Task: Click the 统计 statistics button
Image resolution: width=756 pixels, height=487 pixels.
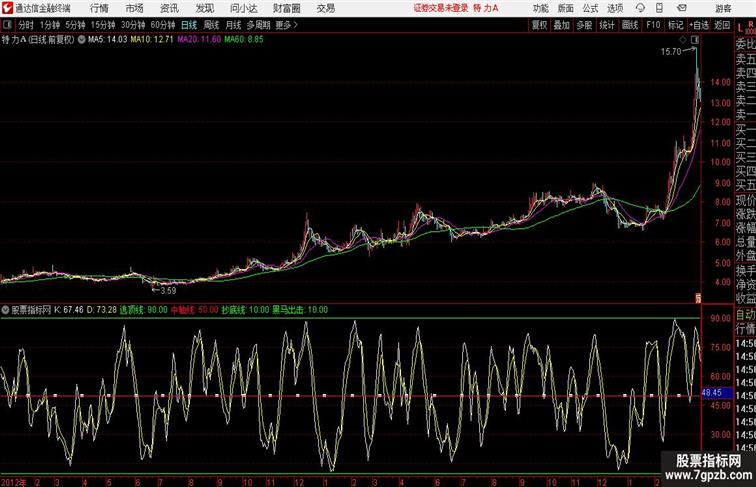Action: coord(607,25)
